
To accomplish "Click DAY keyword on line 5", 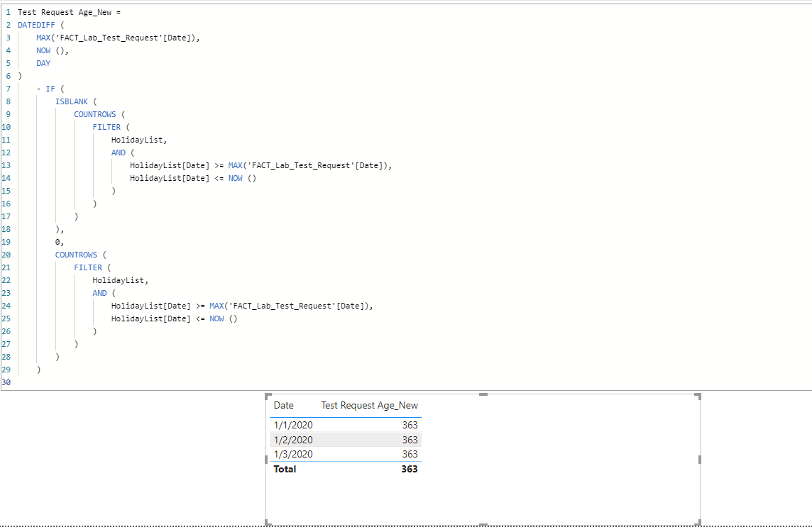I will [x=43, y=63].
